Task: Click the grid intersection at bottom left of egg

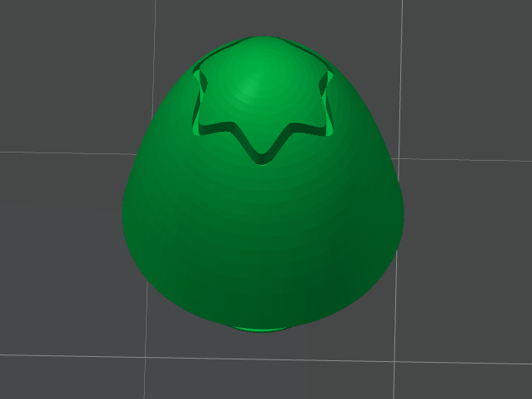Action: pyautogui.click(x=146, y=357)
